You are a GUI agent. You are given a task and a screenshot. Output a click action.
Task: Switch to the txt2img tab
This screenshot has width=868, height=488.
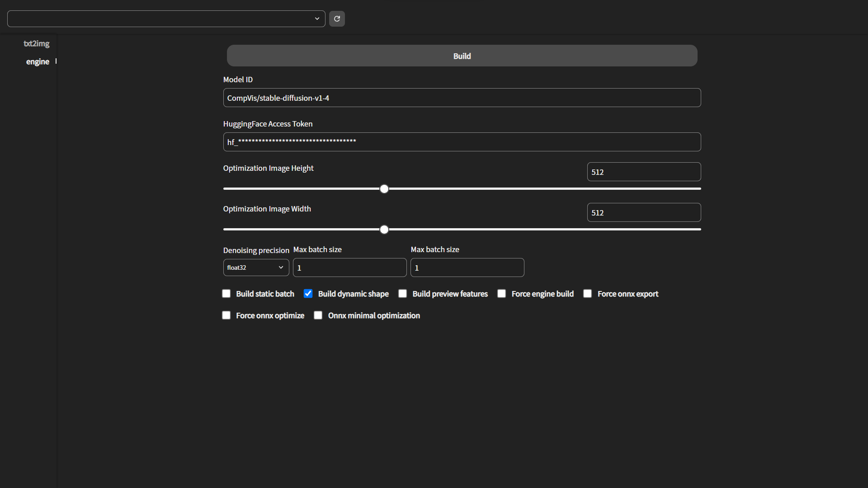36,43
